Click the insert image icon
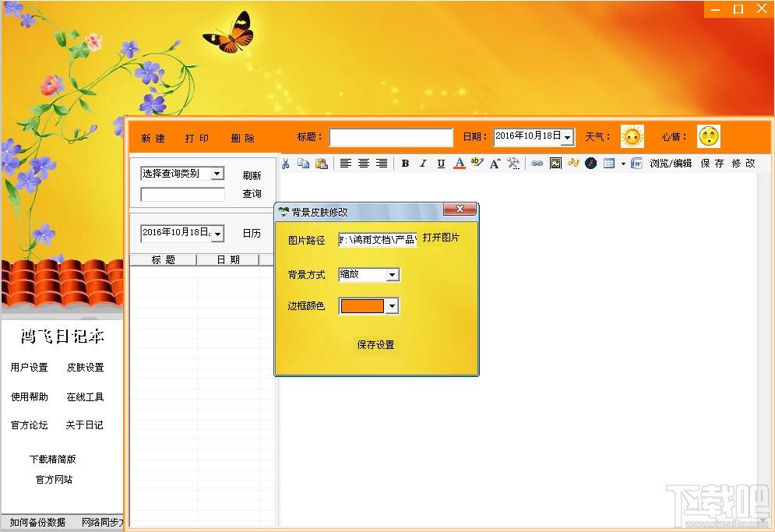Screen dimensions: 775x532 point(555,163)
